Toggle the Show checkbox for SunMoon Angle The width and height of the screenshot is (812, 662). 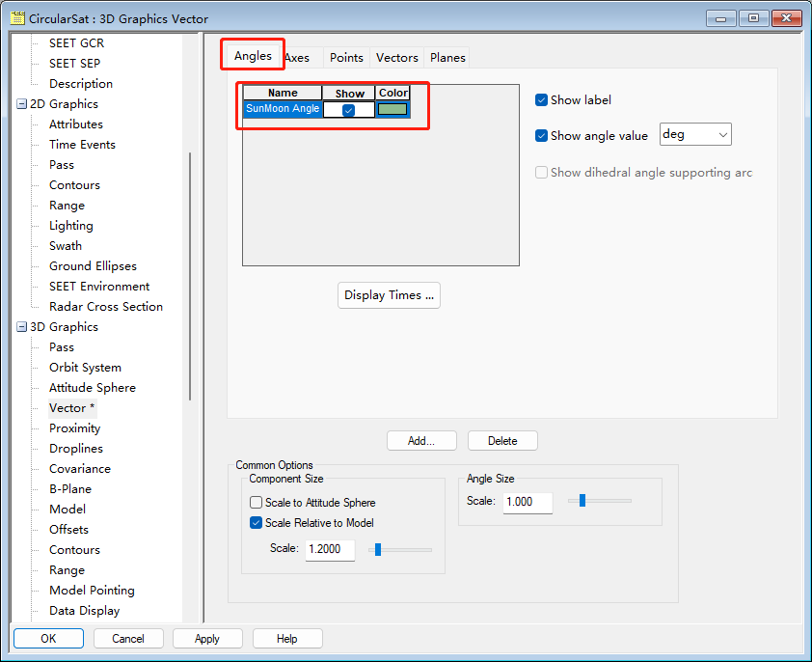348,108
